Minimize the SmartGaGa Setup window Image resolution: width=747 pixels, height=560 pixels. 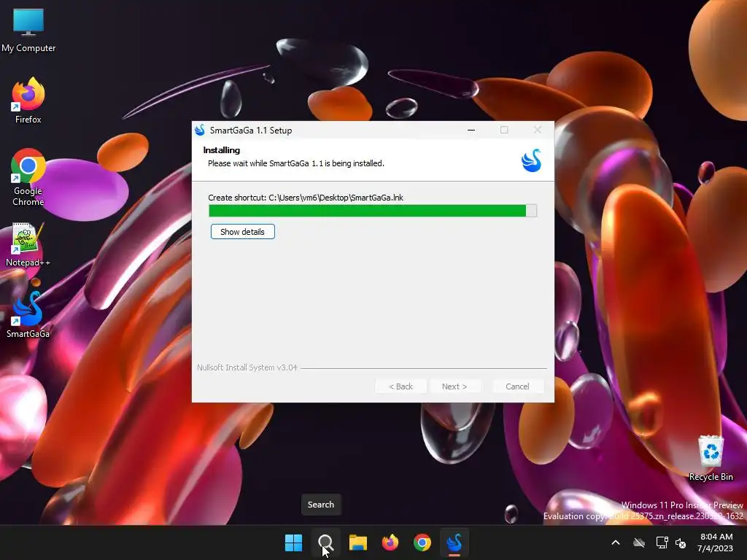coord(471,130)
